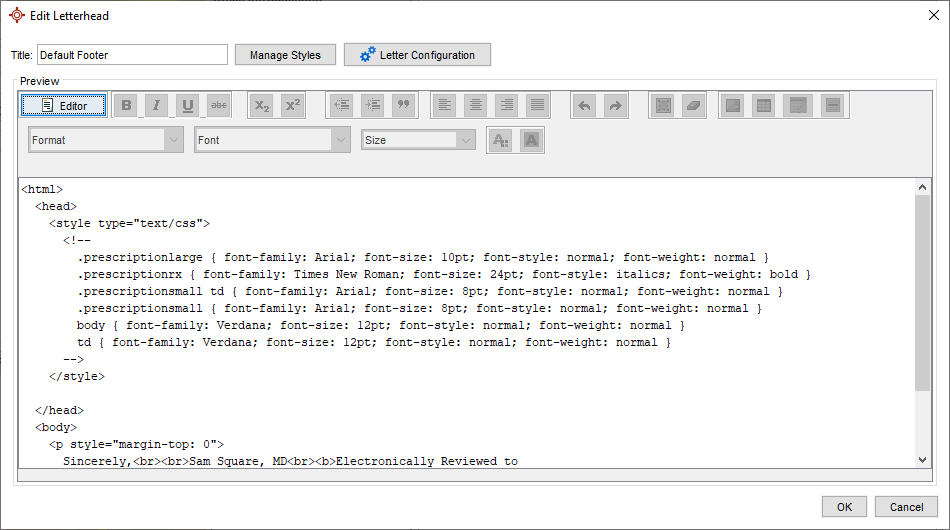This screenshot has height=530, width=950.
Task: Apply bold formatting
Action: pos(126,105)
